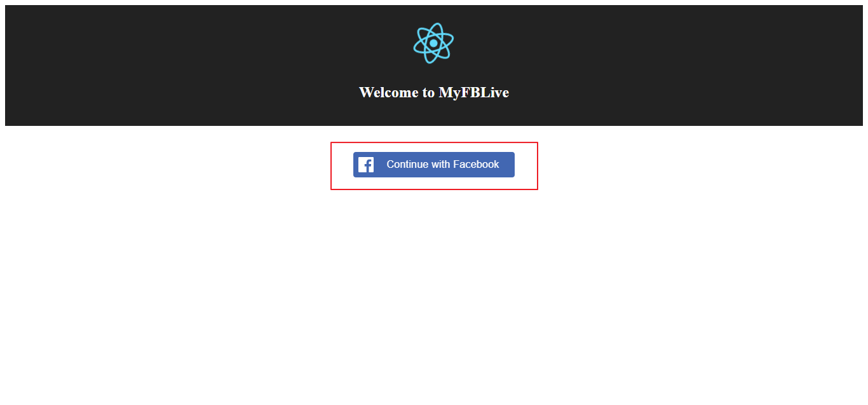This screenshot has width=868, height=405.
Task: Click the red border around the login button
Action: [x=434, y=142]
